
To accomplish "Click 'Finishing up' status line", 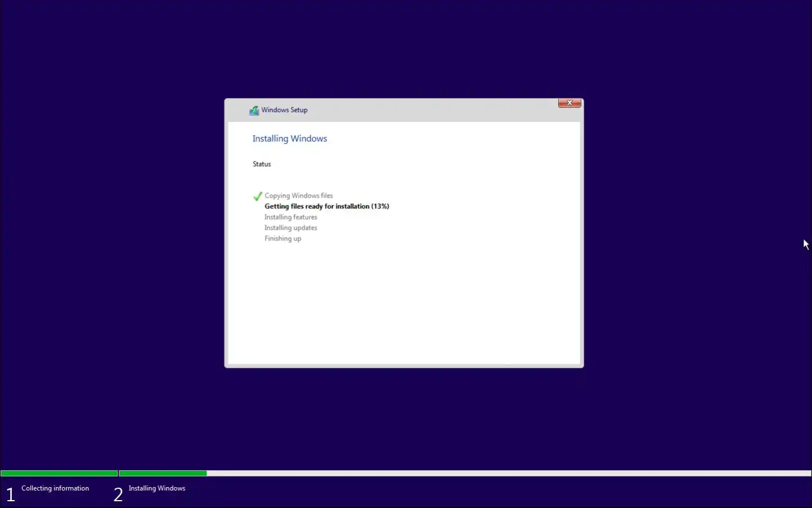I will (283, 238).
